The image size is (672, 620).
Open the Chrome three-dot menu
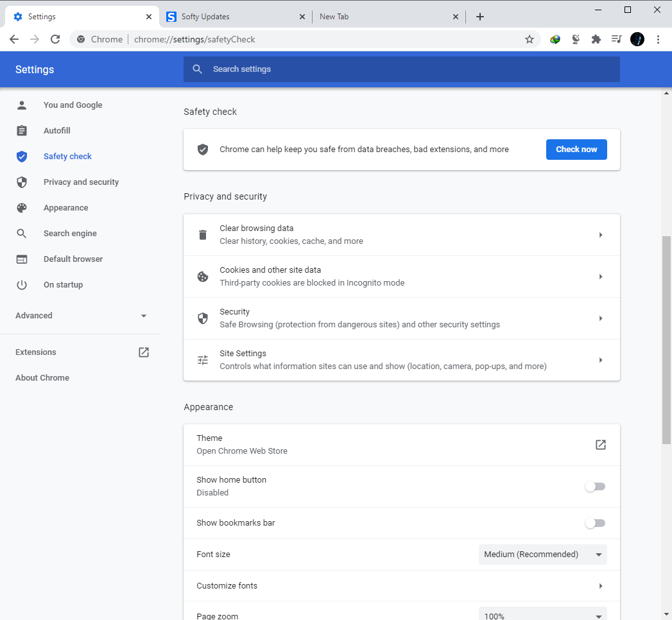point(658,39)
